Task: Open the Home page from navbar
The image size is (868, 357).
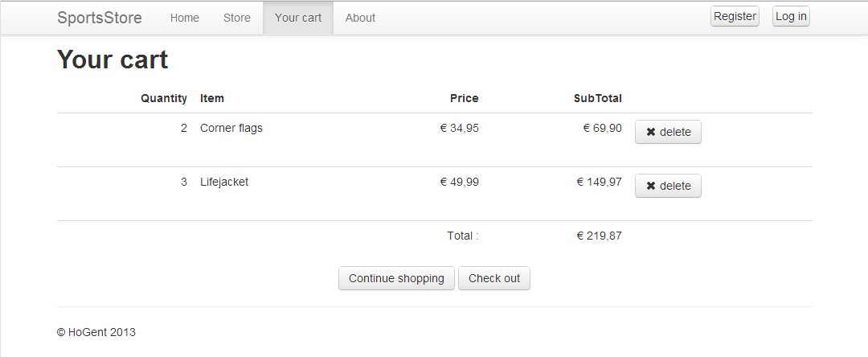Action: pyautogui.click(x=184, y=18)
